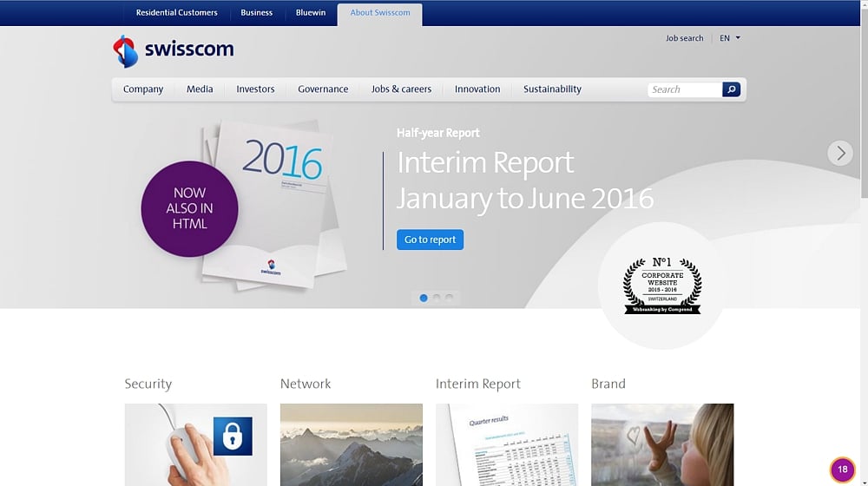Select the About Swisscom tab
Image resolution: width=868 pixels, height=486 pixels.
coord(380,14)
